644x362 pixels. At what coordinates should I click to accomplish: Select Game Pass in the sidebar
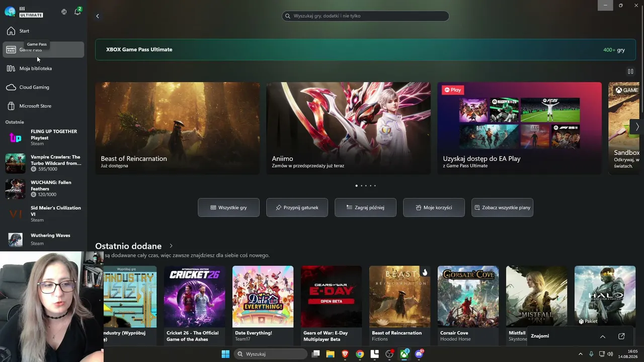coord(43,50)
